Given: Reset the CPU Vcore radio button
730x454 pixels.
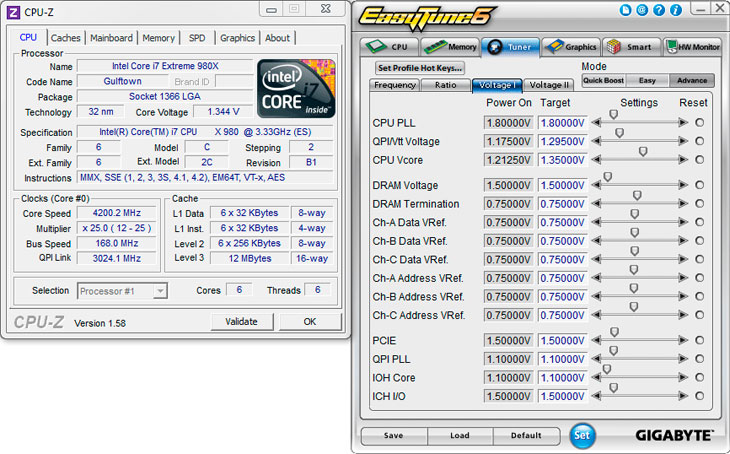Looking at the screenshot, I should click(700, 160).
